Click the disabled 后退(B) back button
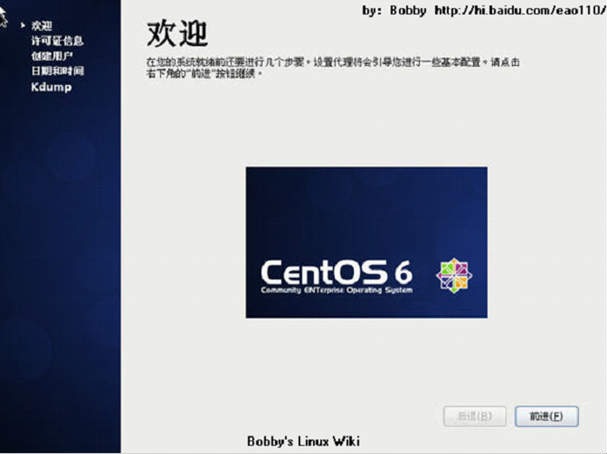607x454 pixels. (475, 416)
